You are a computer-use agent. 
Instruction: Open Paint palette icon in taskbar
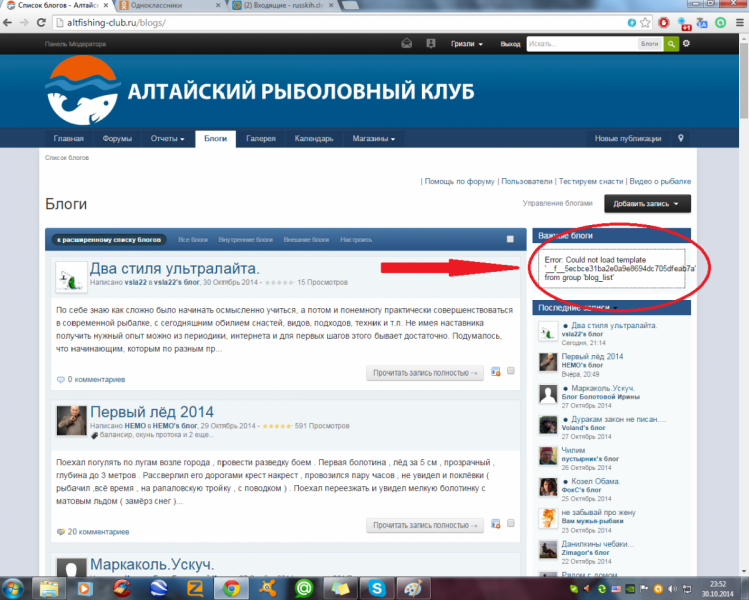[x=413, y=588]
